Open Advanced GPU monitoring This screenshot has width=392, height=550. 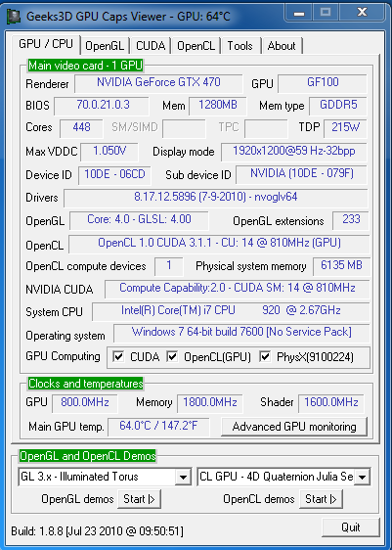pyautogui.click(x=294, y=427)
